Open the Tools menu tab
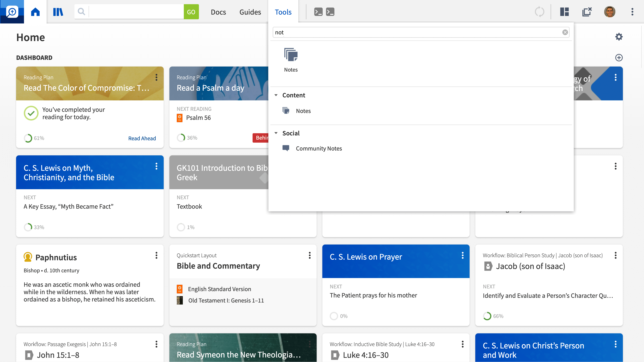Image resolution: width=644 pixels, height=362 pixels. click(x=283, y=12)
